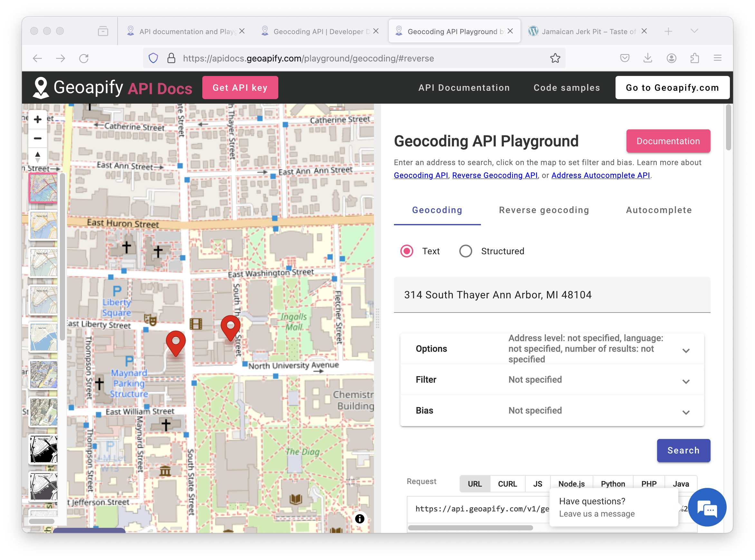Expand the Bias section
Viewport: 755px width, 560px height.
coord(552,411)
